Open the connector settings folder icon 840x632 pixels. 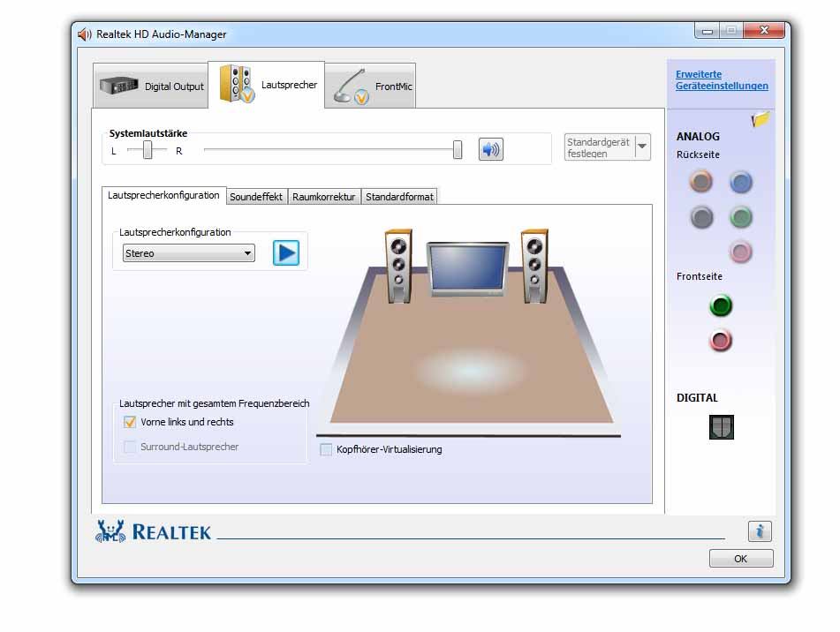(761, 119)
